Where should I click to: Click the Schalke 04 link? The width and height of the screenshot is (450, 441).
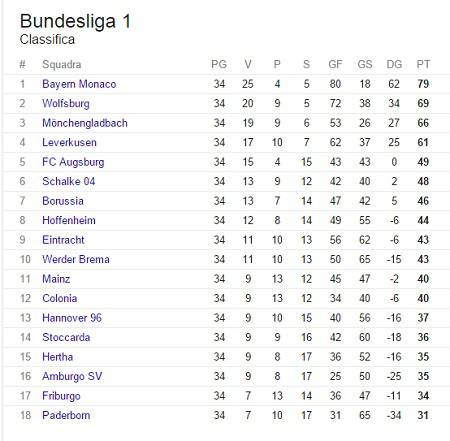coord(68,181)
